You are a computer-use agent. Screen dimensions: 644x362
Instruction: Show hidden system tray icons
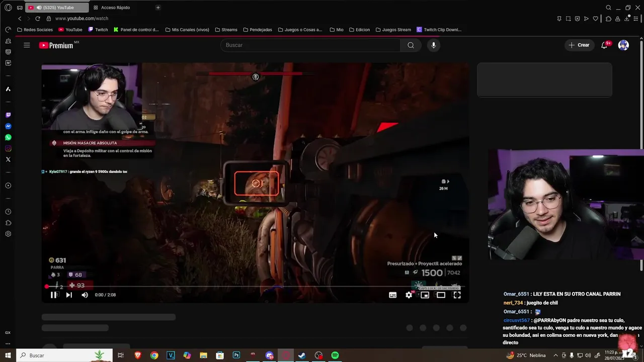(555, 355)
